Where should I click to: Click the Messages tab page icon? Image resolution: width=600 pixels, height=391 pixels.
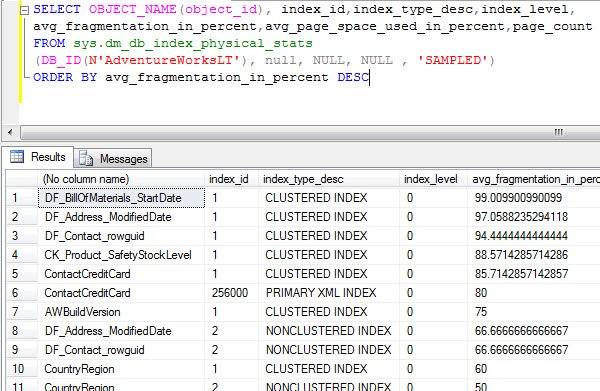tap(86, 158)
